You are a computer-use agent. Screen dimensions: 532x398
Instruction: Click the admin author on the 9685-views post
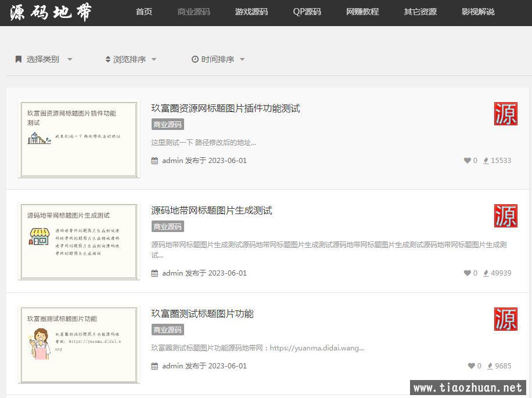tap(172, 366)
